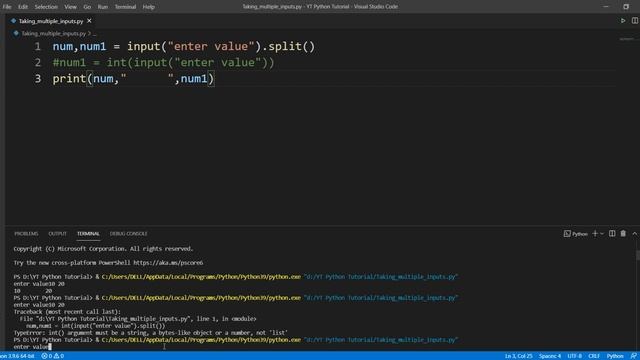Switch to the PROBLEMS panel tab
This screenshot has width=640, height=360.
click(26, 233)
